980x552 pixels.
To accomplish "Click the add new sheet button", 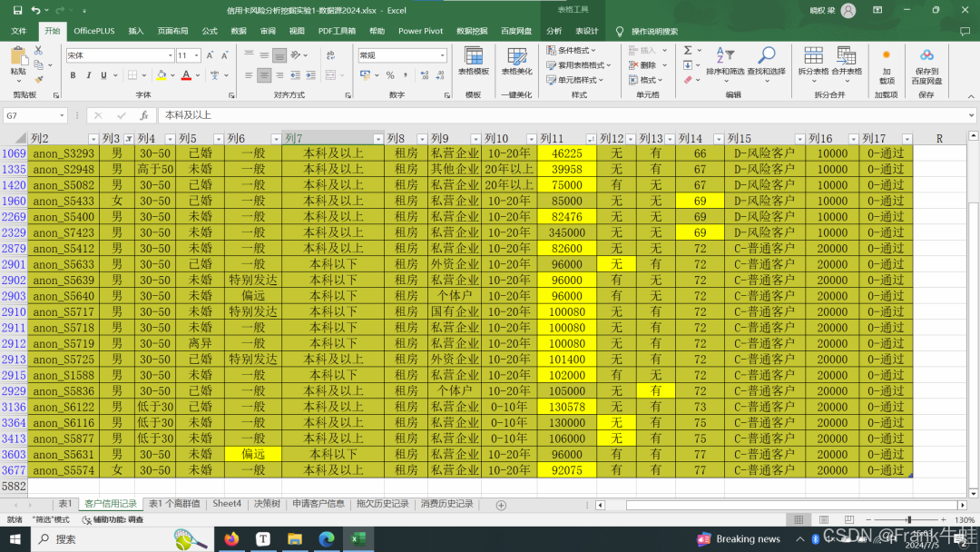I will point(501,505).
